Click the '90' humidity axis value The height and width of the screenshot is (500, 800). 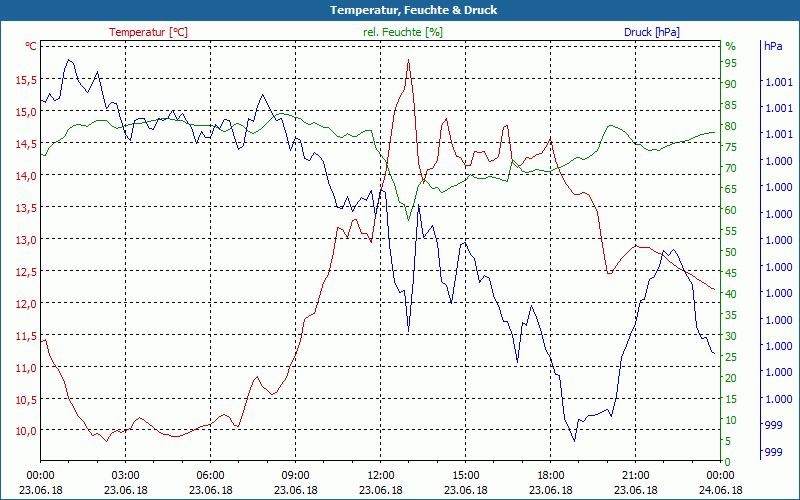[731, 84]
